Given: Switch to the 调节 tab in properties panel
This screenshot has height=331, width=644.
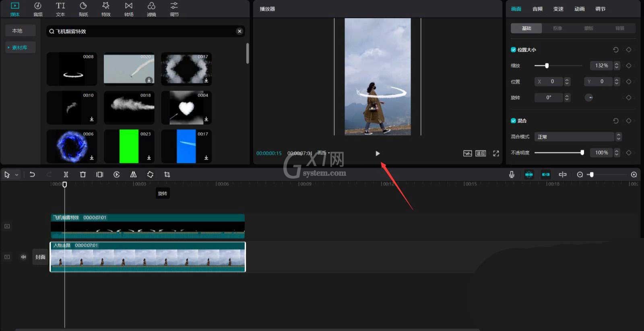Looking at the screenshot, I should click(600, 9).
